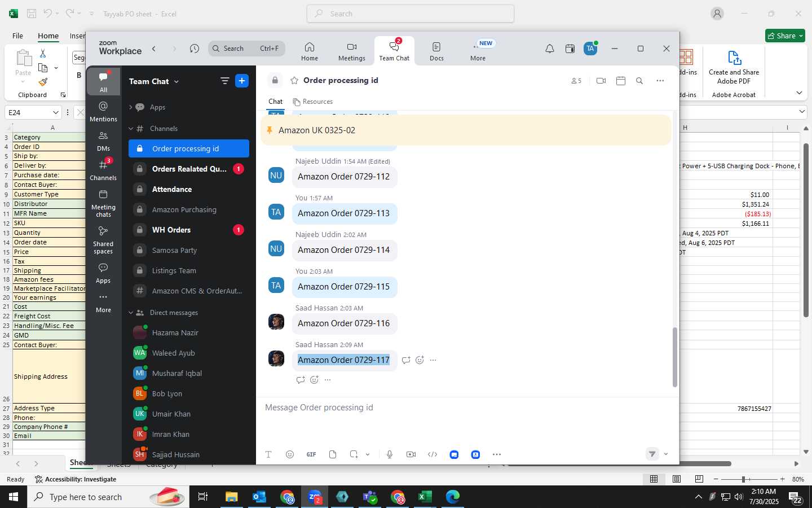
Task: Add reaction to Amazon Order 0729-117
Action: pyautogui.click(x=420, y=360)
